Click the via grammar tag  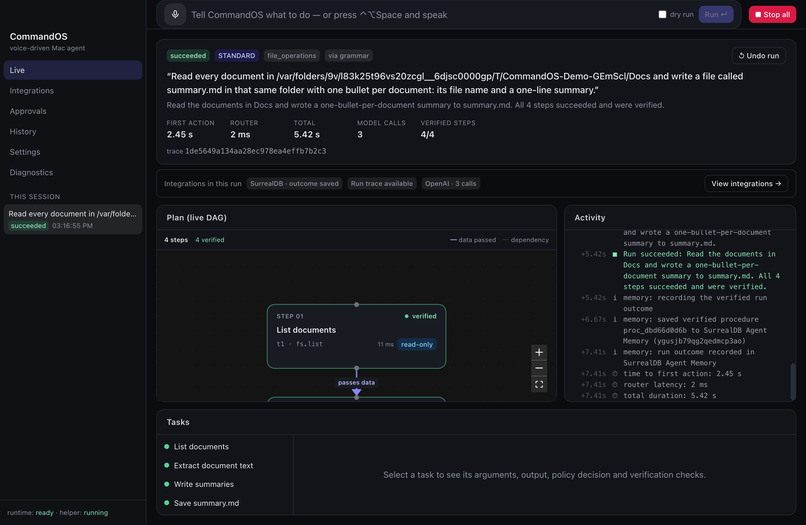pos(349,56)
